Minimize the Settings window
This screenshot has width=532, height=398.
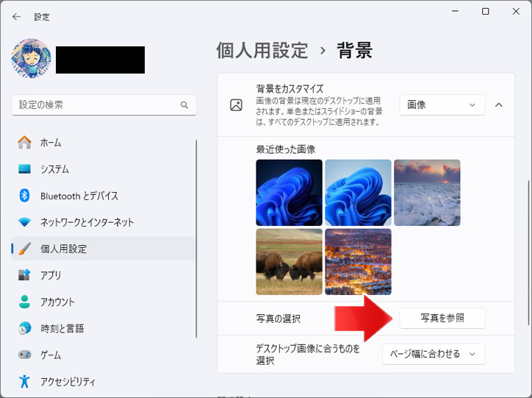pyautogui.click(x=455, y=12)
